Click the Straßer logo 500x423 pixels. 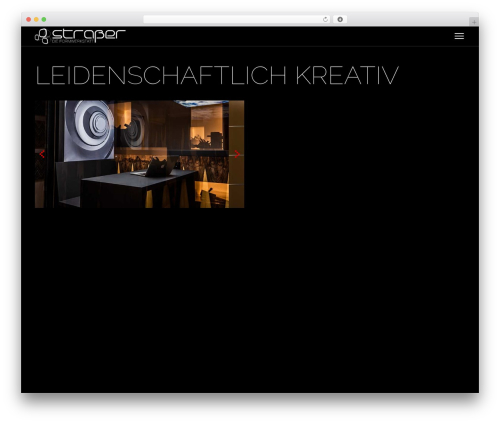tap(80, 36)
